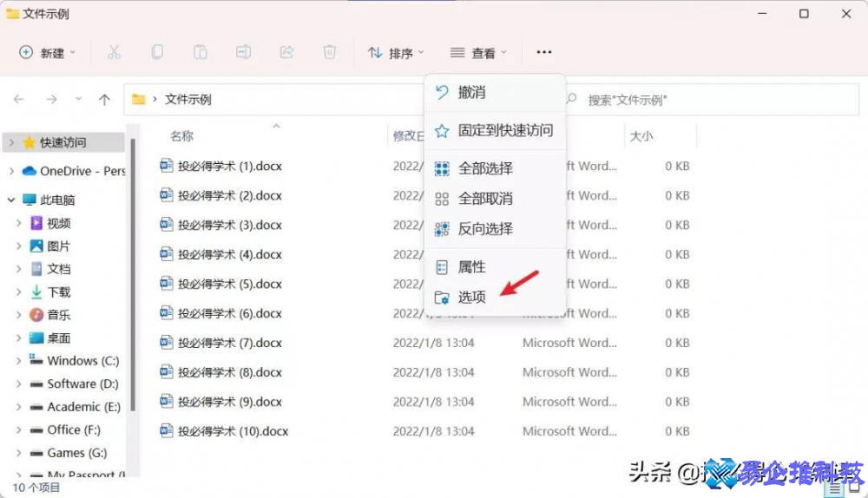Click the Share icon in toolbar
Viewport: 868px width, 498px height.
286,53
